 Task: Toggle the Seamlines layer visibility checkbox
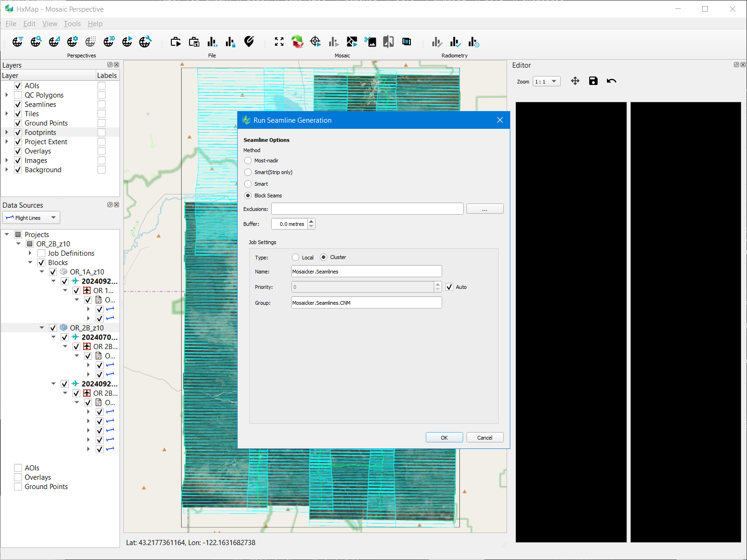click(18, 105)
